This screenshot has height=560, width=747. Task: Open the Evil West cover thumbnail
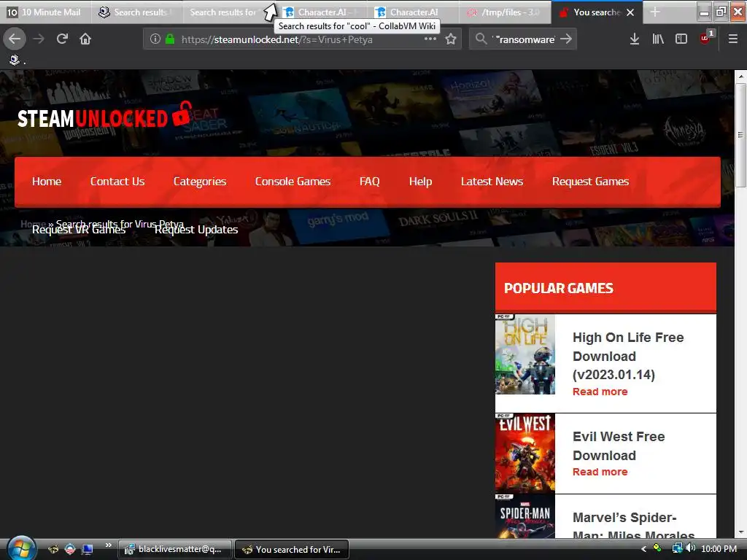(525, 454)
